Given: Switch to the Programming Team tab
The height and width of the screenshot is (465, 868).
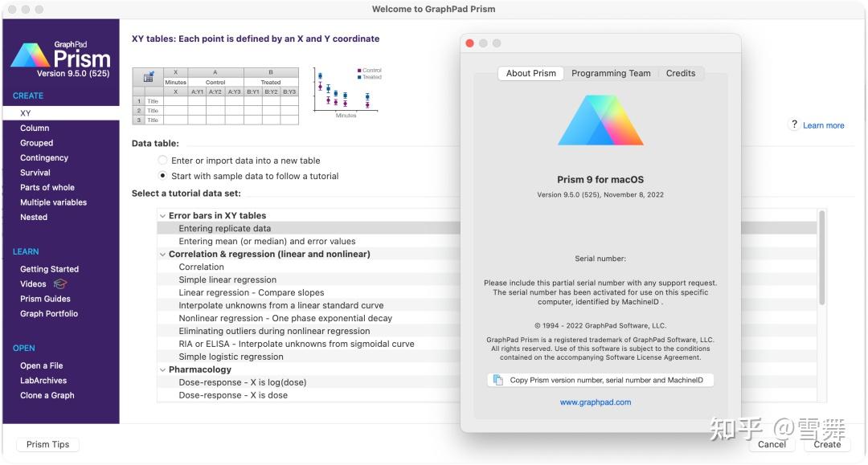Looking at the screenshot, I should pos(611,73).
